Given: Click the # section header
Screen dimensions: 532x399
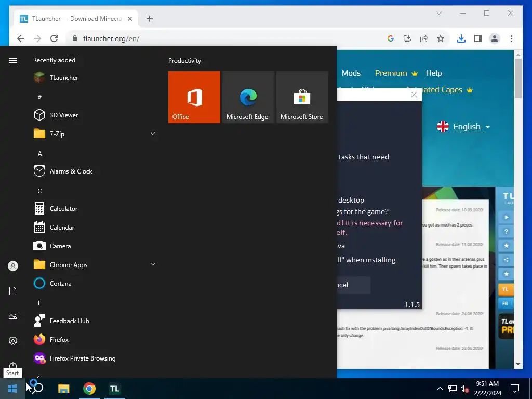Looking at the screenshot, I should [x=39, y=97].
